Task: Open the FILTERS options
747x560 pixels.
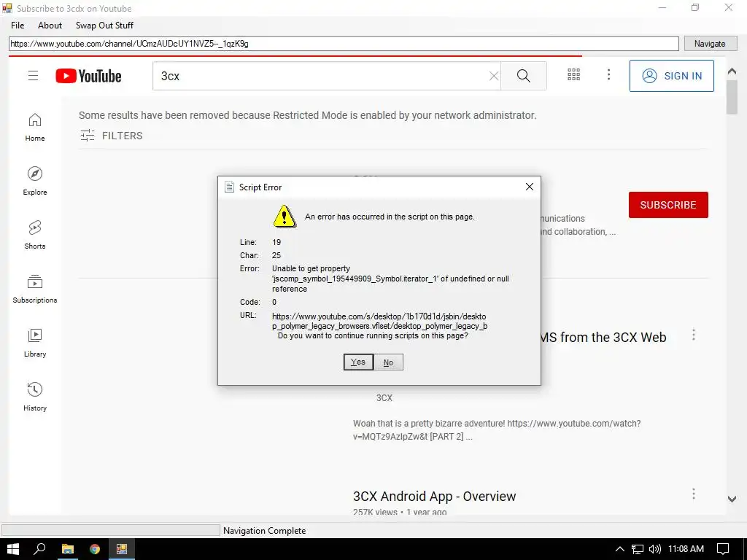Action: click(x=112, y=136)
